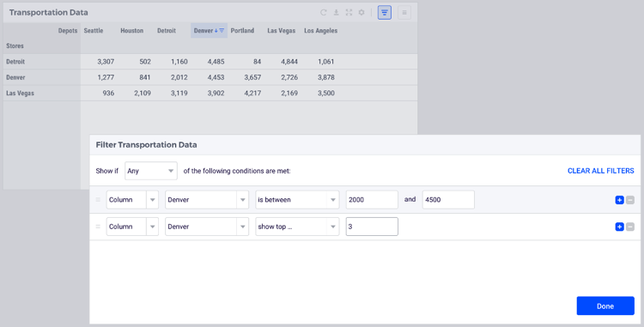
Task: Open the 'show top ...' operator dropdown
Action: pyautogui.click(x=297, y=227)
